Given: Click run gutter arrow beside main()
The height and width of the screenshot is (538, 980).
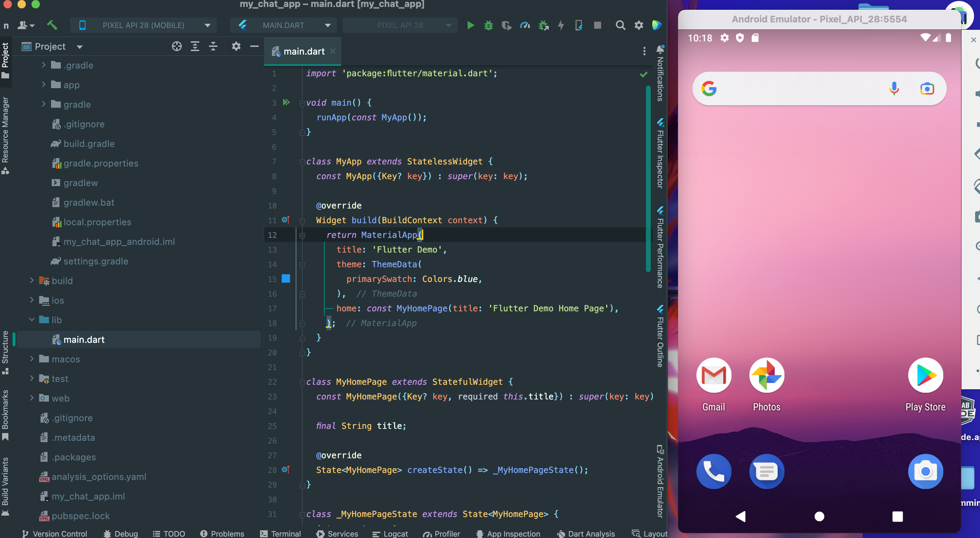Looking at the screenshot, I should click(287, 102).
